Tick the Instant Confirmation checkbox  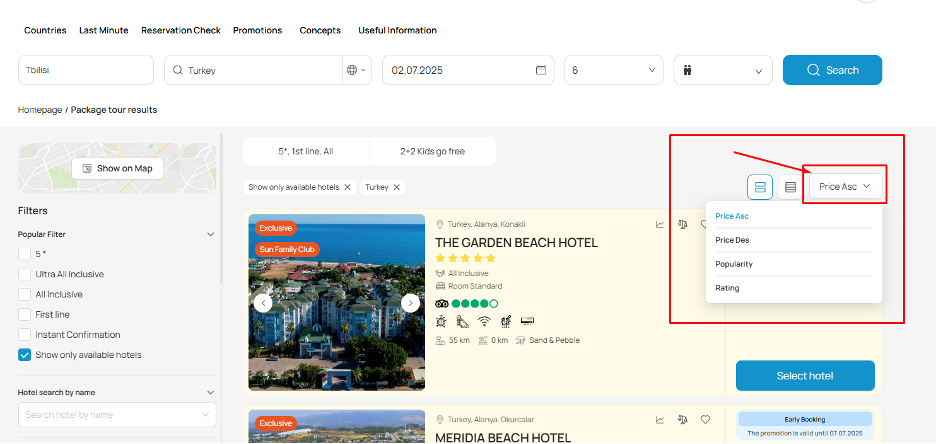(x=24, y=335)
